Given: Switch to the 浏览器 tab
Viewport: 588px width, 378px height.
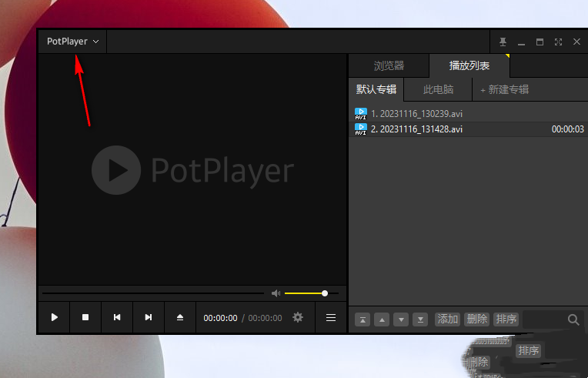Looking at the screenshot, I should tap(389, 65).
